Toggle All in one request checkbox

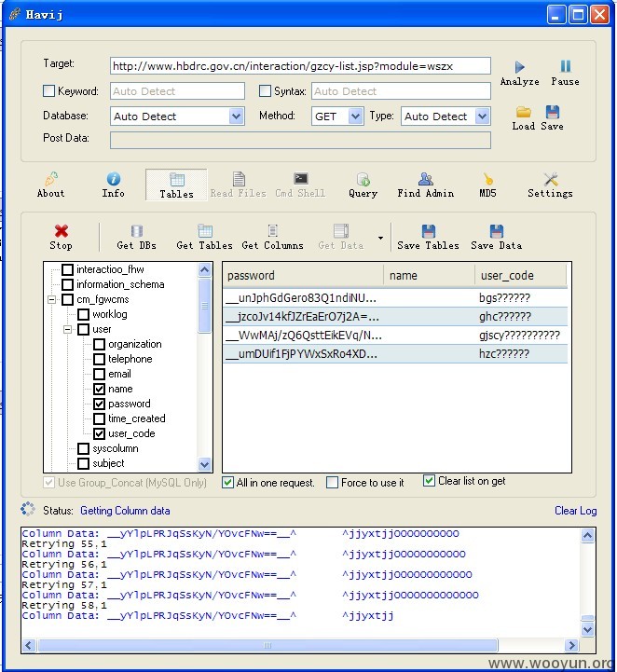pyautogui.click(x=228, y=483)
